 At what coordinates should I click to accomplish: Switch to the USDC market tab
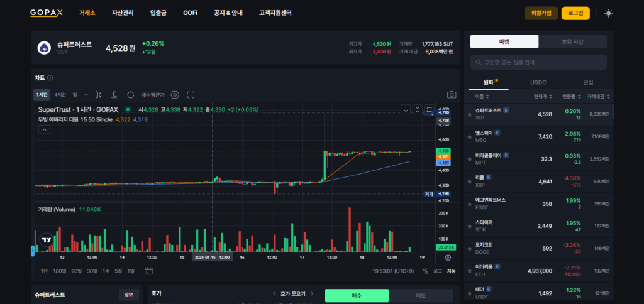(538, 82)
